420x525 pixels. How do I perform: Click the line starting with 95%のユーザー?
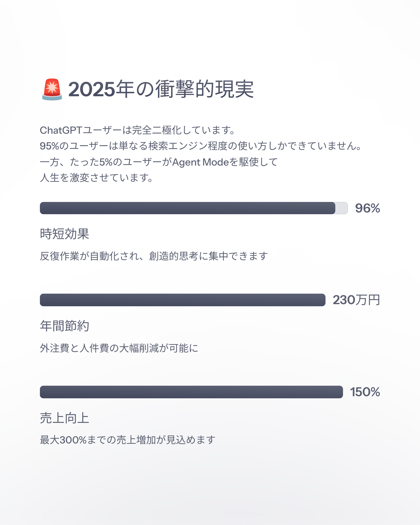coord(201,146)
